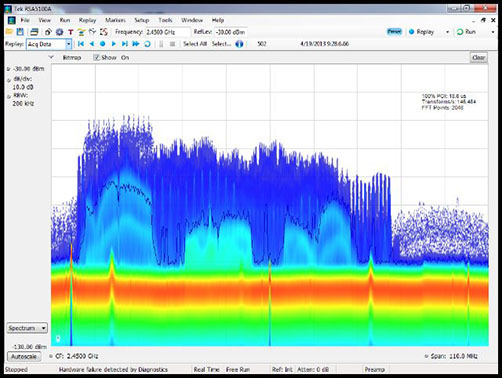The width and height of the screenshot is (502, 378).
Task: Click the arrow beside -30.00 dBm top scale
Action: point(9,69)
